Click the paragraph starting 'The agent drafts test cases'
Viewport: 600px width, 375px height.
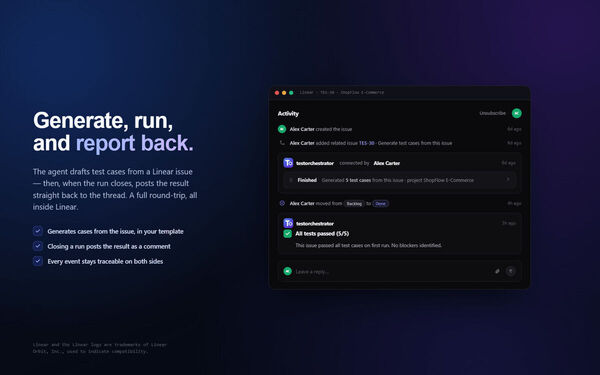(115, 189)
